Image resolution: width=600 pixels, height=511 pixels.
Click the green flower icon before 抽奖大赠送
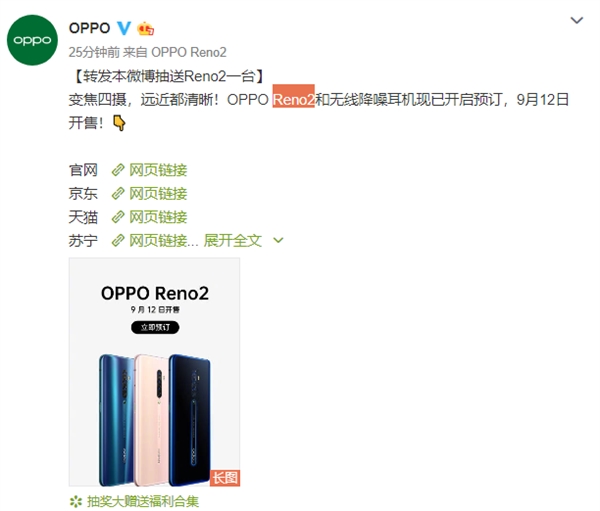pyautogui.click(x=76, y=501)
